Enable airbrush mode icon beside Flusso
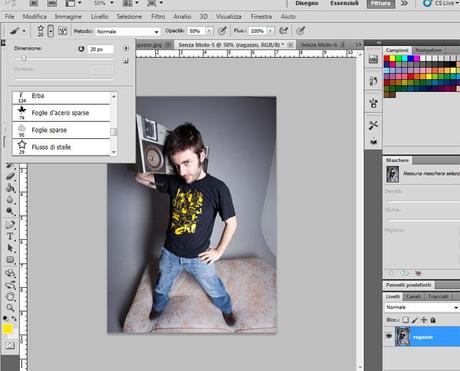Viewport: 460px width, 371px height. [x=283, y=31]
